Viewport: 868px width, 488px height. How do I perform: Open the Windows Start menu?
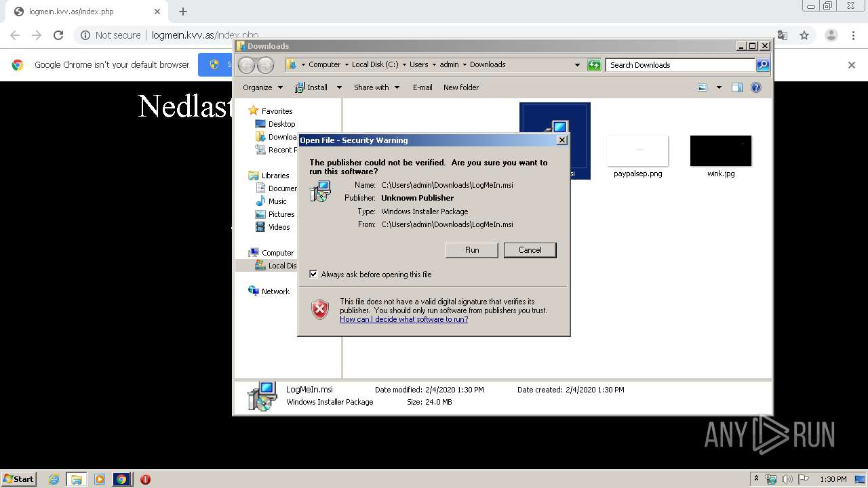[x=19, y=479]
